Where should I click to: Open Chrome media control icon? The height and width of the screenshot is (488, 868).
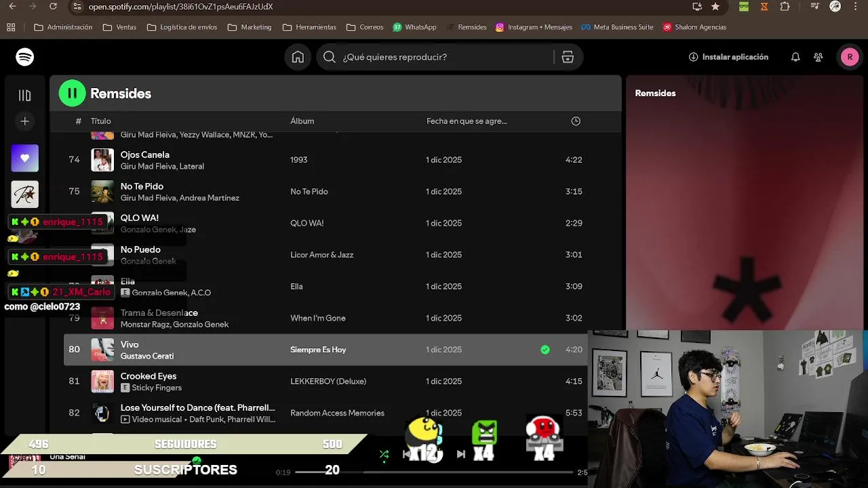tap(815, 7)
